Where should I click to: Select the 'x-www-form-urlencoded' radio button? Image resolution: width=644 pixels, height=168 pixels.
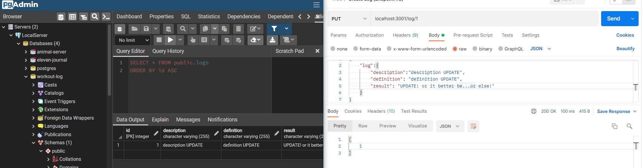pos(389,49)
